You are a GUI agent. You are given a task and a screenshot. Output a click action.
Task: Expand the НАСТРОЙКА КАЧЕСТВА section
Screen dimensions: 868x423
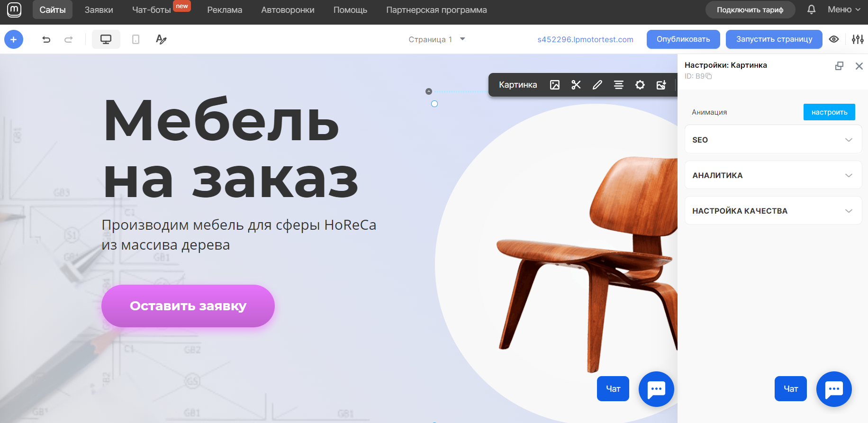(773, 210)
